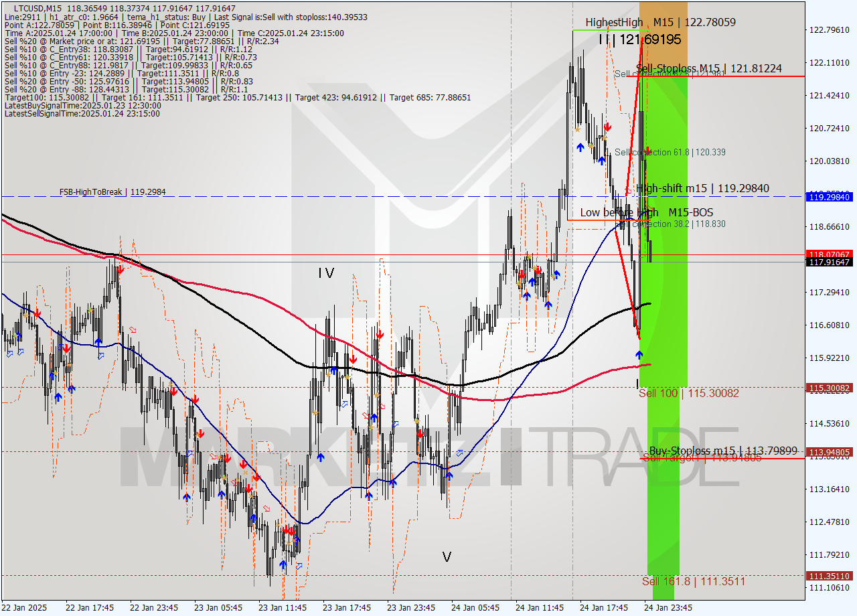The height and width of the screenshot is (616, 857).
Task: Click 'Sell correction 38.2 | 118.830' label
Action: (670, 224)
